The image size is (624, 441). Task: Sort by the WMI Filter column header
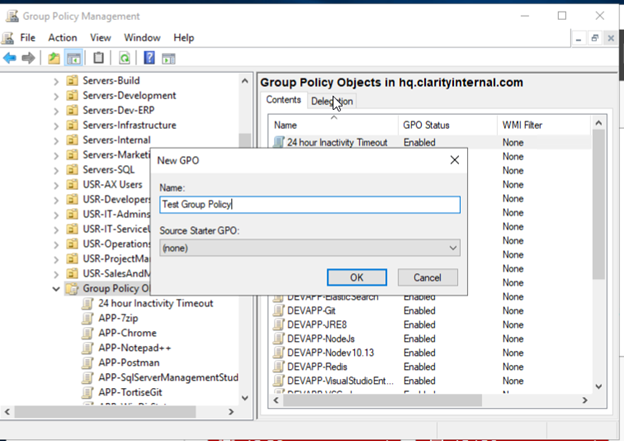(x=544, y=125)
